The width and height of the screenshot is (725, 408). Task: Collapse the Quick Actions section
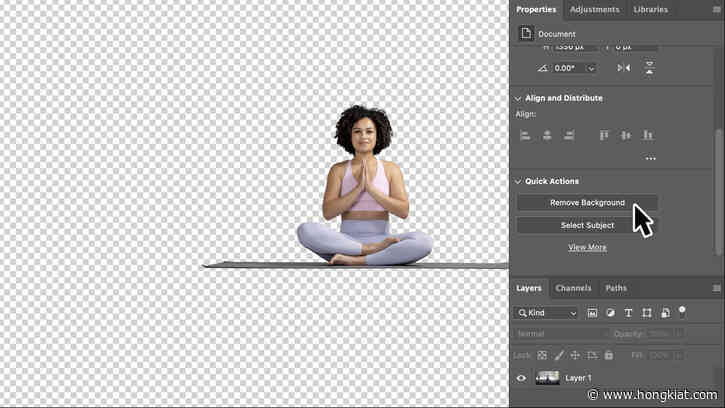tap(518, 181)
